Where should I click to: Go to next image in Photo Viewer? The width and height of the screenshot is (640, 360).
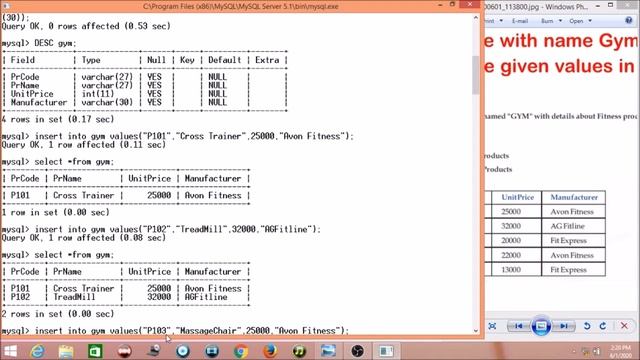click(x=564, y=326)
